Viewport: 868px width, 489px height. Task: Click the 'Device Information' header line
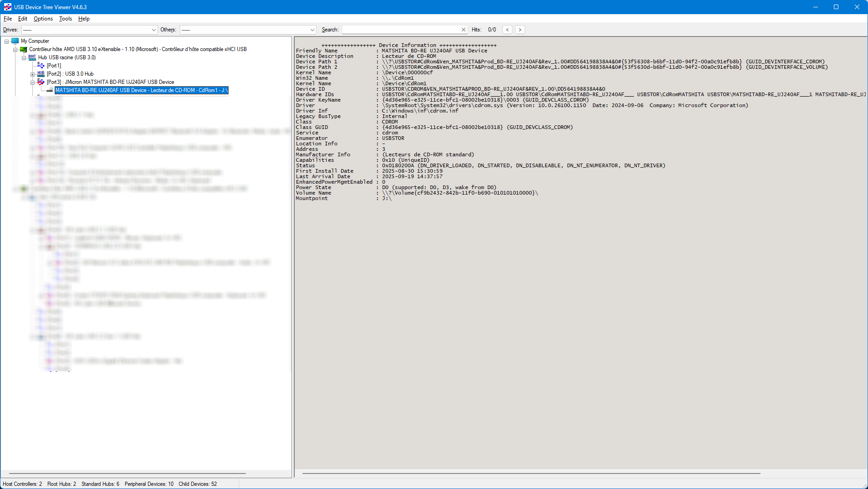point(409,45)
